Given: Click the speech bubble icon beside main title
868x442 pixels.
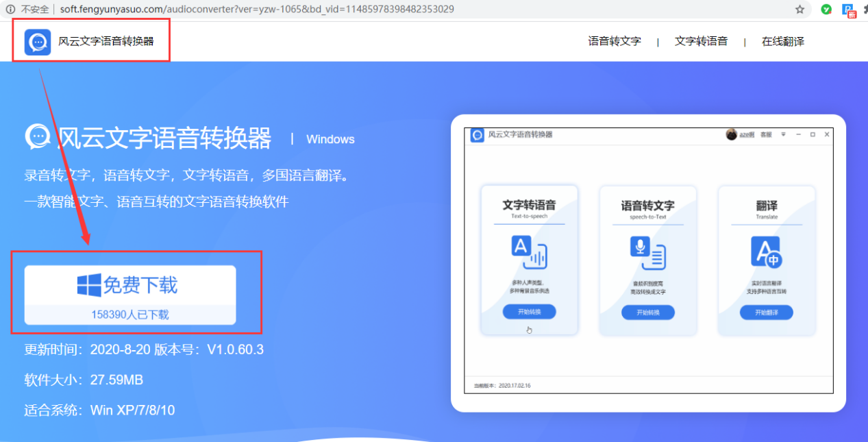Looking at the screenshot, I should pyautogui.click(x=38, y=136).
